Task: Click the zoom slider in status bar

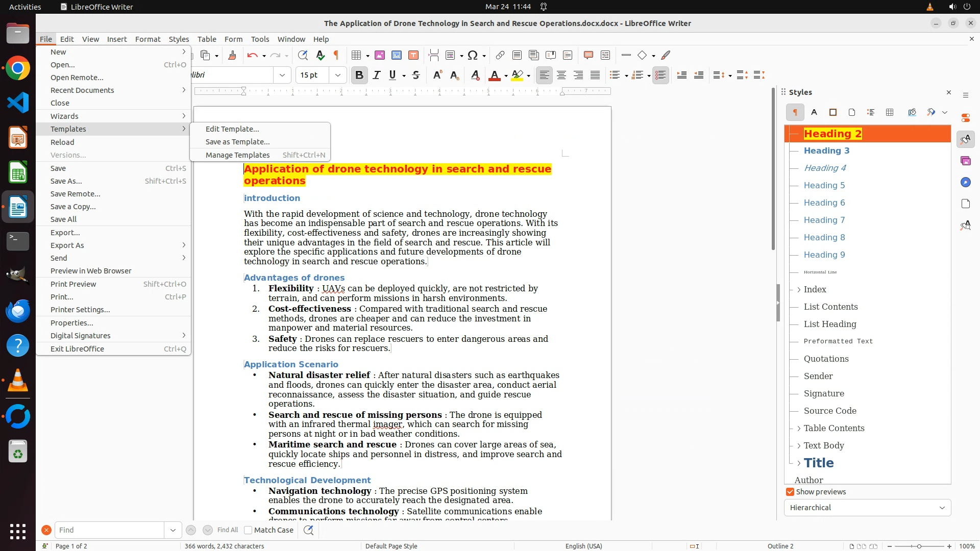Action: coord(919,546)
